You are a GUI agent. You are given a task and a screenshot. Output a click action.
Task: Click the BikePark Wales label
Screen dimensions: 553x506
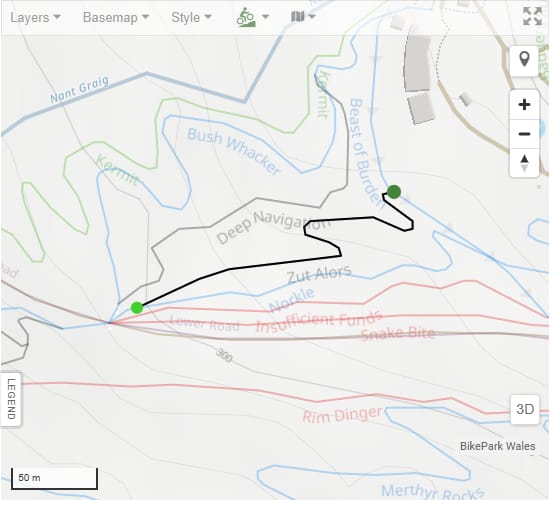tap(498, 446)
